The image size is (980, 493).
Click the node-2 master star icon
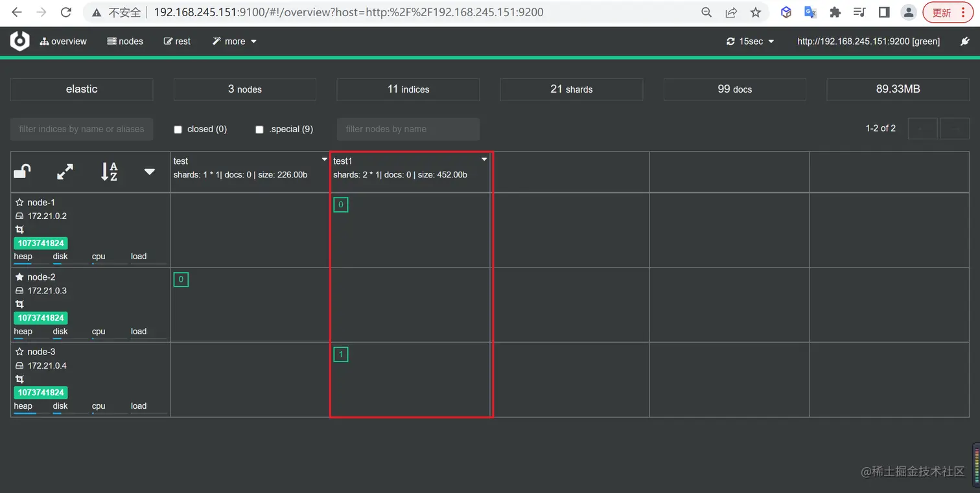(19, 277)
